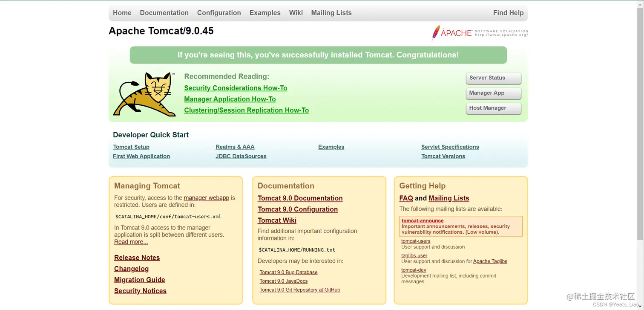Open Tomcat 9.0 Bug Database link
Viewport: 644px width, 310px height.
289,272
